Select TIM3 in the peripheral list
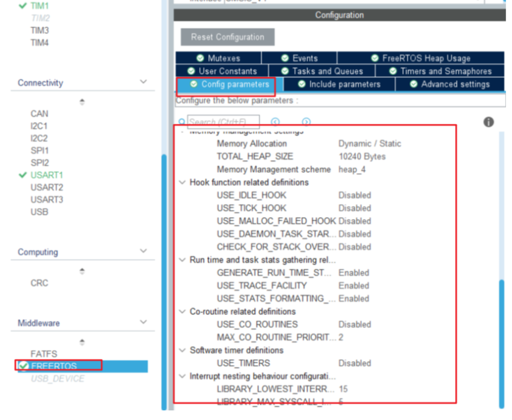 40,30
